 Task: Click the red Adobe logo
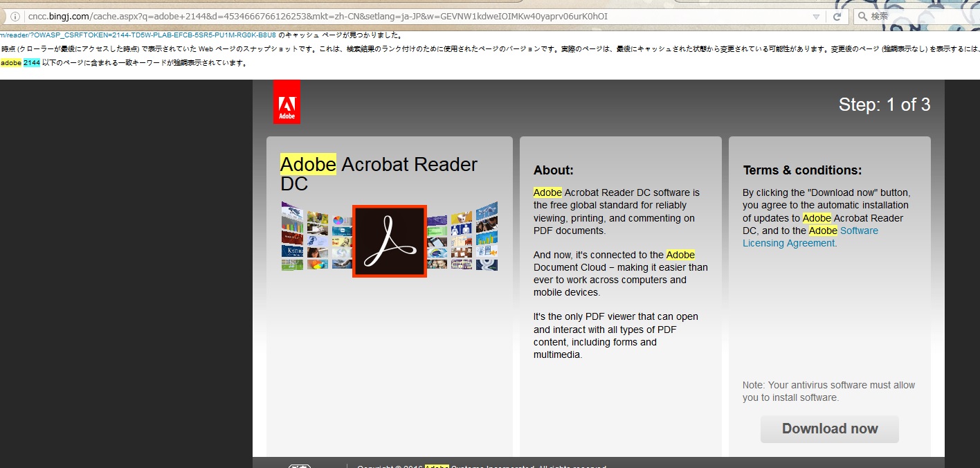point(287,102)
